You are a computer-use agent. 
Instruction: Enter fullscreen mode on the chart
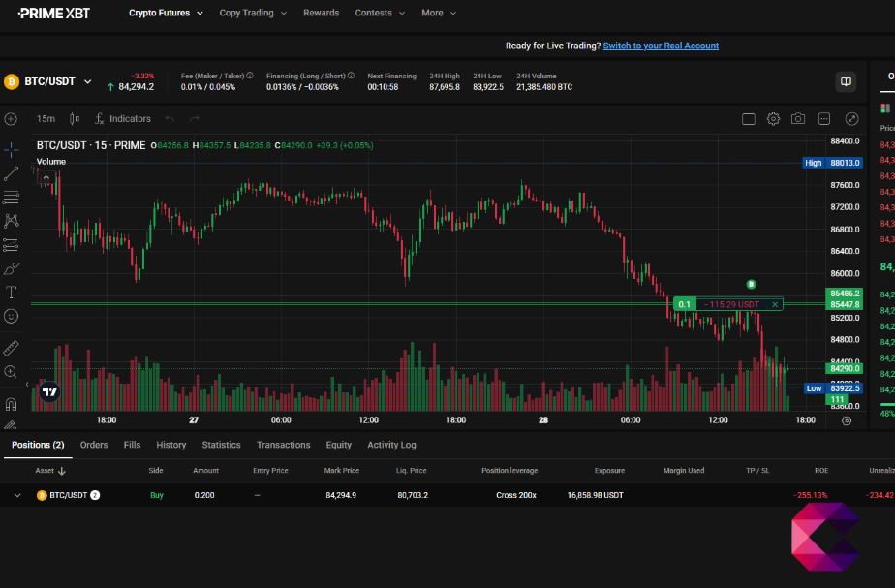tap(849, 118)
